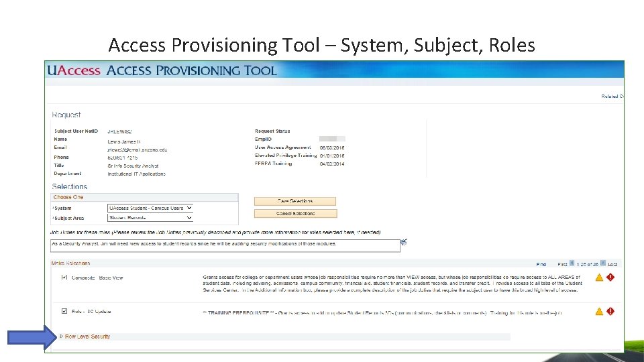Click the Request section heading
644x362 pixels.
[66, 115]
